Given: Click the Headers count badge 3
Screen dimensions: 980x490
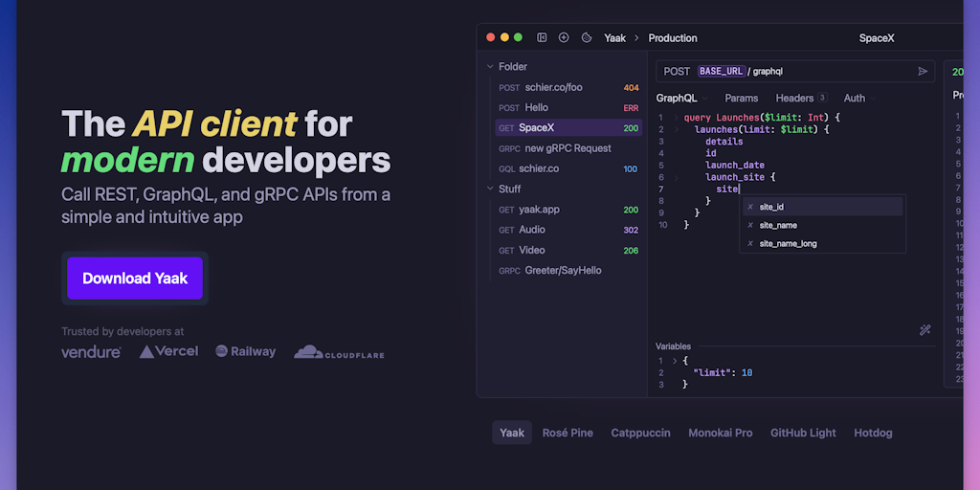Looking at the screenshot, I should (x=822, y=98).
